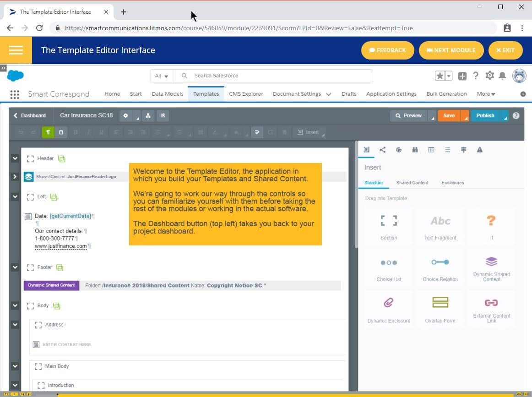Open the Save options dropdown arrow
The width and height of the screenshot is (532, 397).
pos(466,116)
